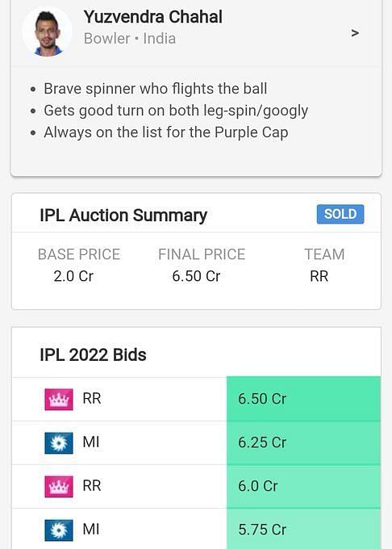Open Yuzvendra Chahal's profile photo
The height and width of the screenshot is (549, 392).
pos(48,32)
